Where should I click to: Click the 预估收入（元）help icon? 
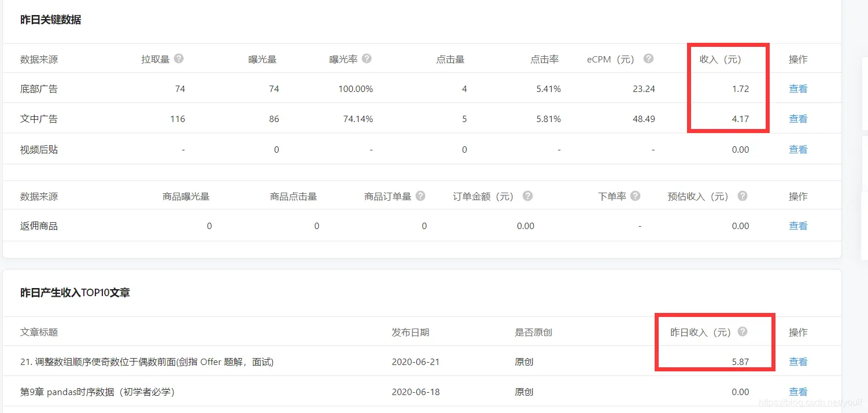743,196
